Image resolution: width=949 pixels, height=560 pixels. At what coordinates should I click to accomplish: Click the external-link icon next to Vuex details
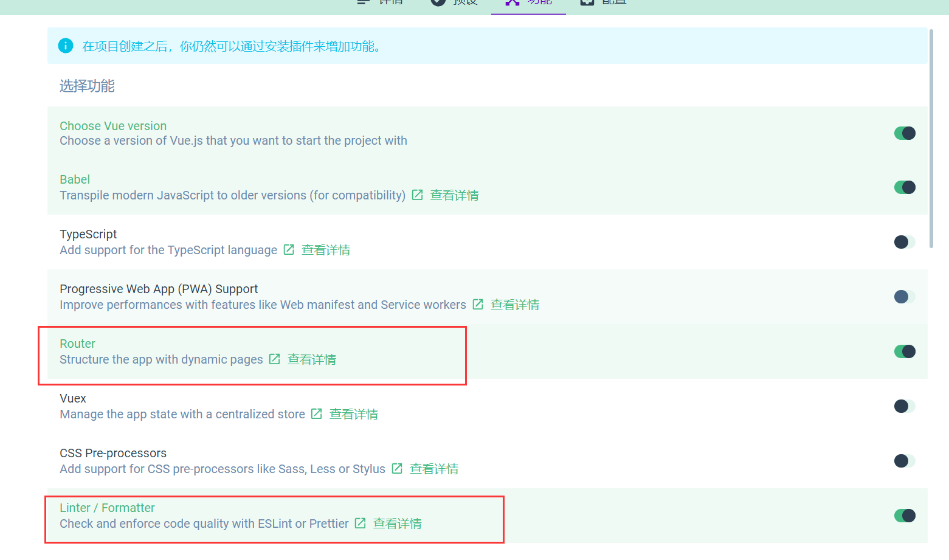(316, 413)
